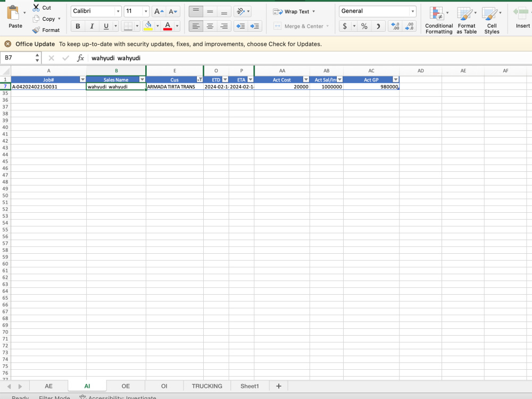Align text right

[x=224, y=26]
